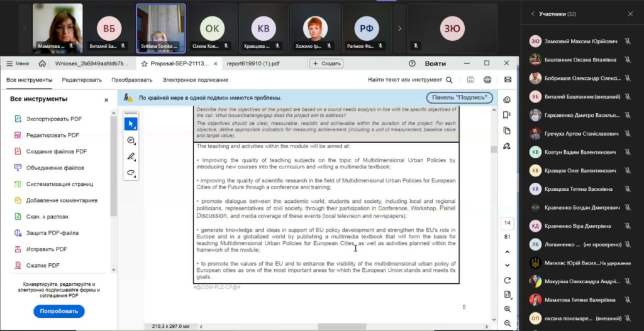644x331 pixels.
Task: Select Преобразовать toolbar tab
Action: [x=132, y=80]
